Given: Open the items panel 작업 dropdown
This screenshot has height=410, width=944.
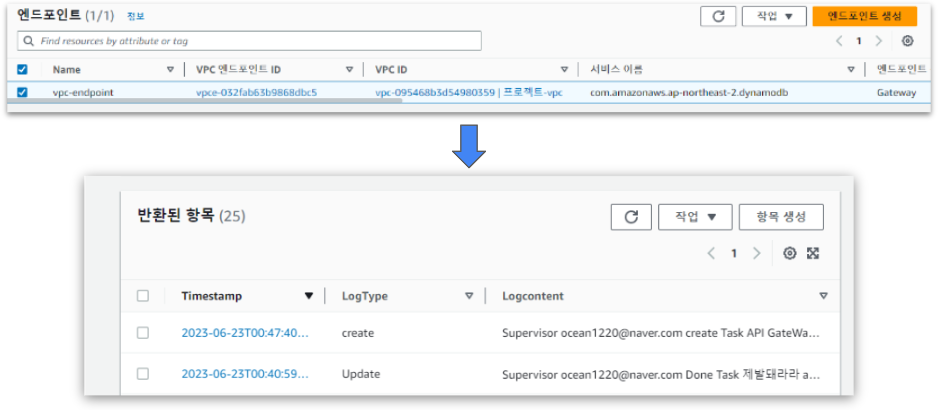Looking at the screenshot, I should tap(695, 217).
